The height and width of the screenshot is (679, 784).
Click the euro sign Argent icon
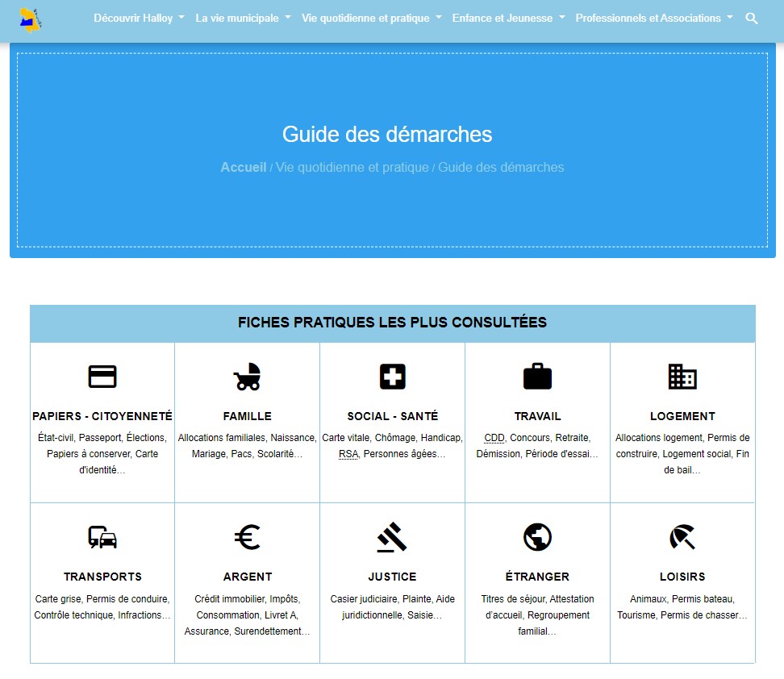(248, 537)
